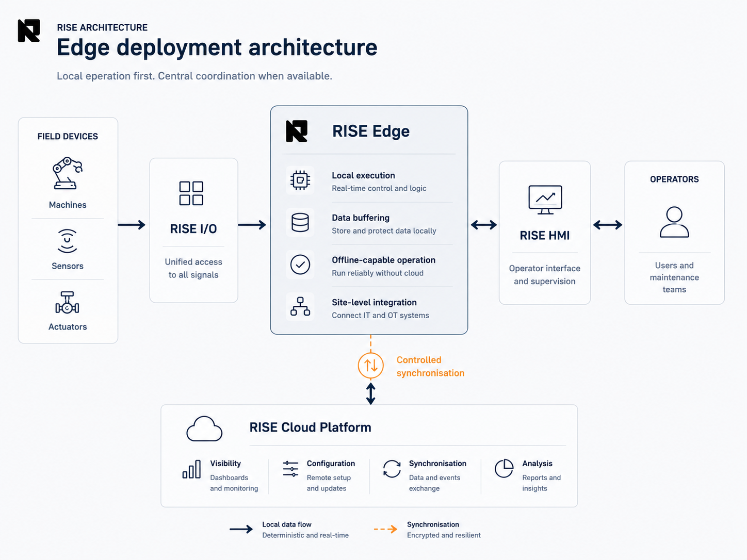Click the Data buffering database icon

[300, 223]
